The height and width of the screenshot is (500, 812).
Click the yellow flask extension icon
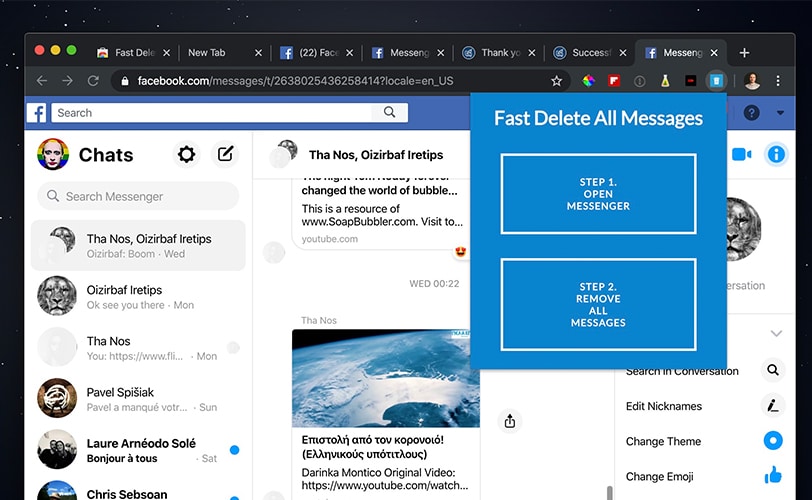[x=665, y=81]
